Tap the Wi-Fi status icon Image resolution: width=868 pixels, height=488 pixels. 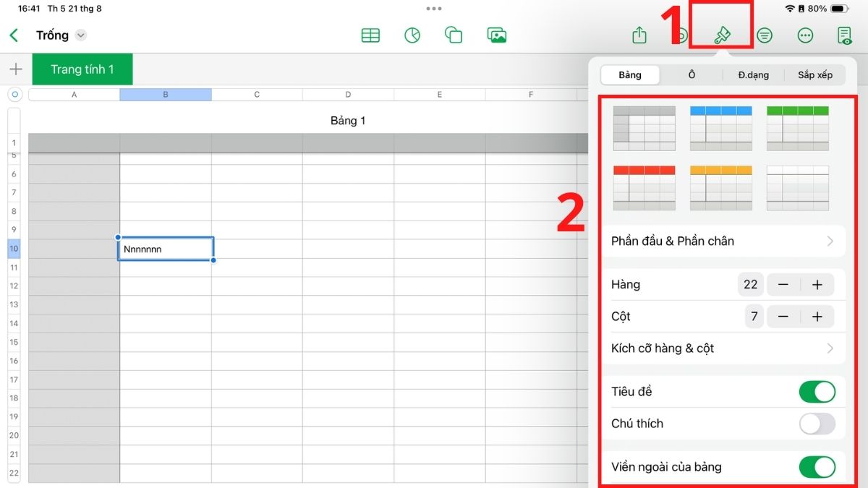pos(789,9)
